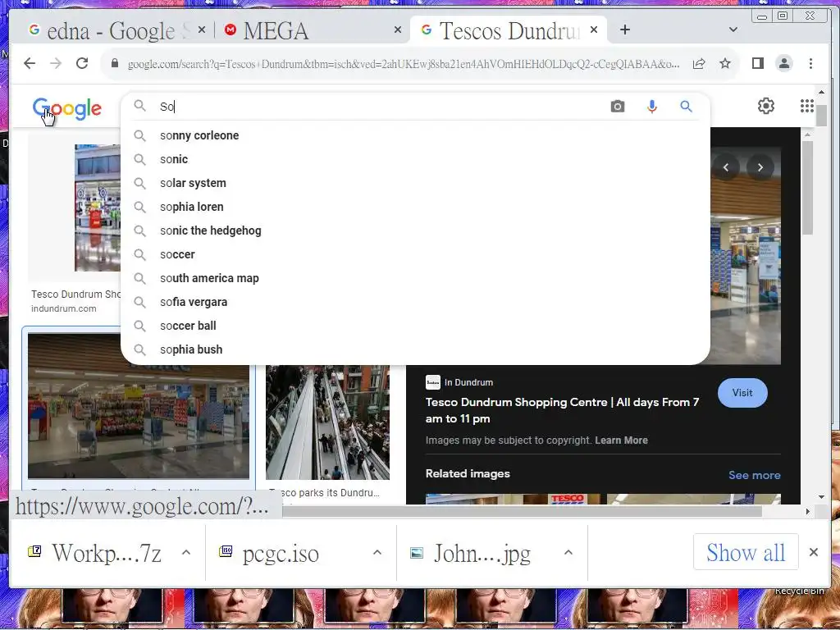Choose suggestion sonic
Image resolution: width=840 pixels, height=630 pixels.
(415, 159)
